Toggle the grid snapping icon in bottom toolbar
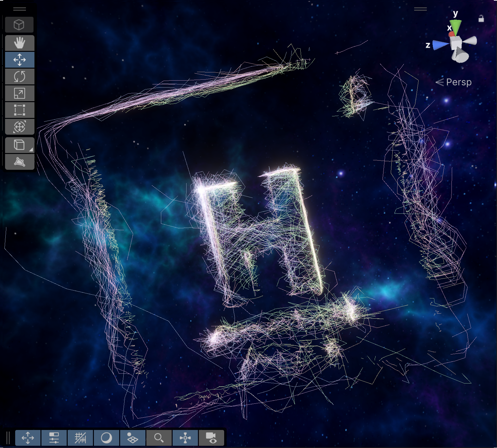Image resolution: width=497 pixels, height=448 pixels. (80, 438)
